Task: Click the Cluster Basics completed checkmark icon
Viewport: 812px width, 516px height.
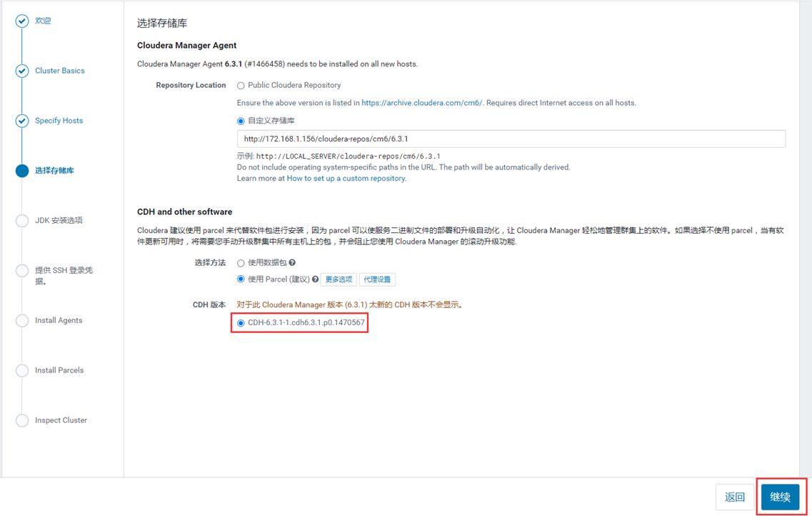Action: (x=21, y=71)
